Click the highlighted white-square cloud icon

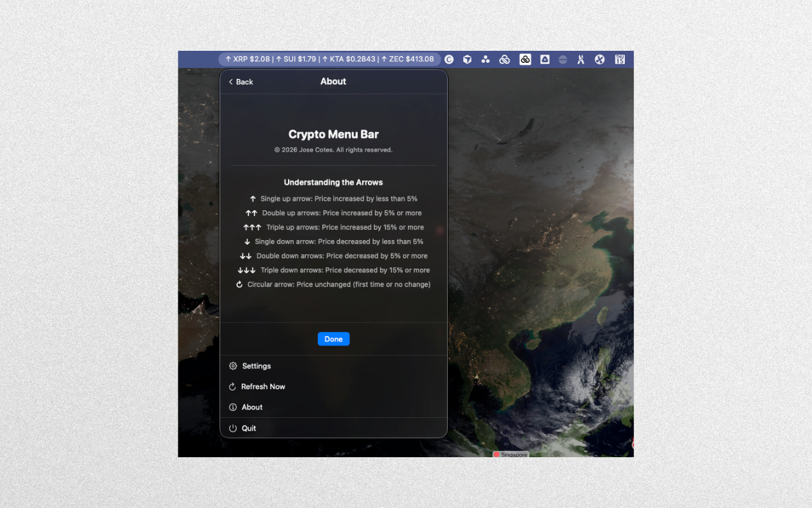[x=525, y=60]
